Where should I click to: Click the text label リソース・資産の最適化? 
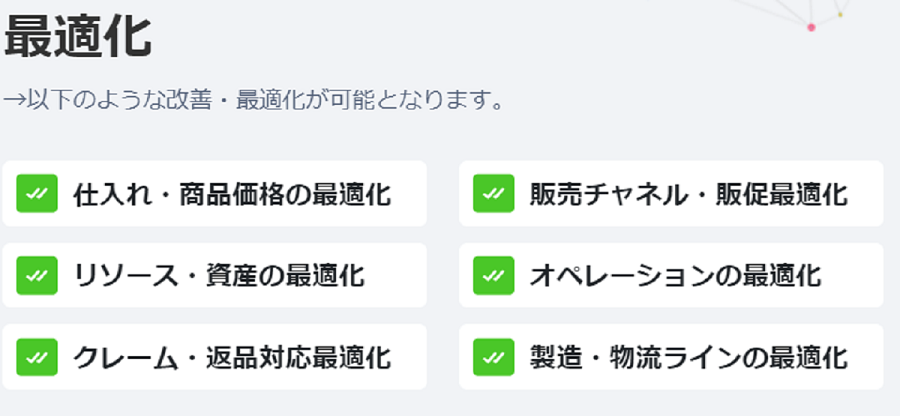pyautogui.click(x=219, y=276)
